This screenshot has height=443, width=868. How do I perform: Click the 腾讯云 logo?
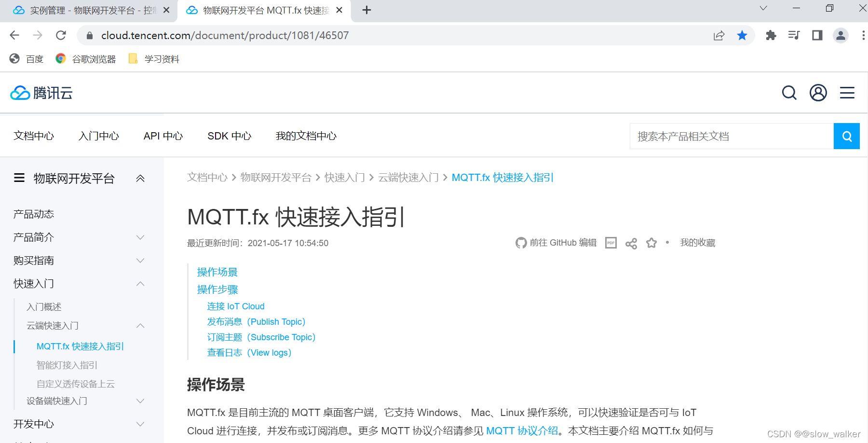(41, 93)
